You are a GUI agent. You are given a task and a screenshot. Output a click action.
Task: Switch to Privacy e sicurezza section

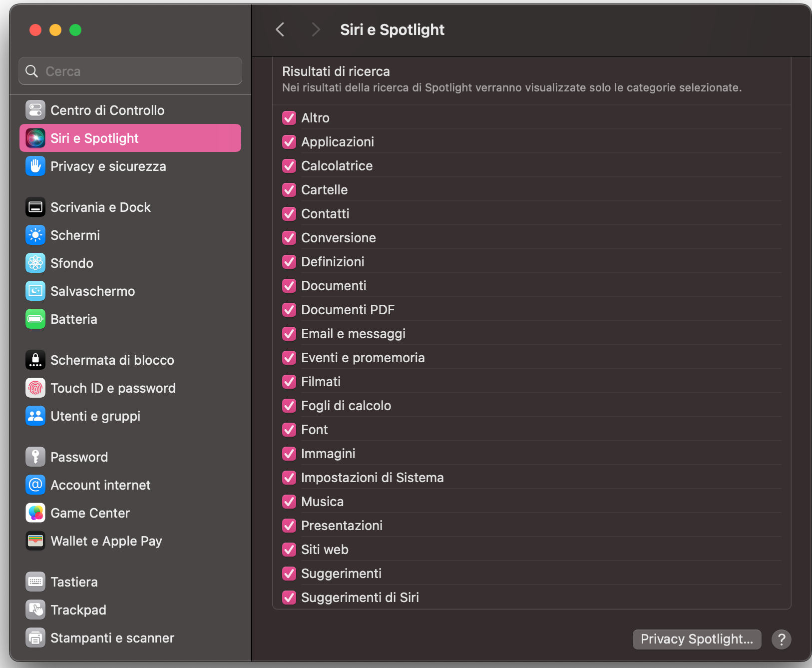point(108,166)
